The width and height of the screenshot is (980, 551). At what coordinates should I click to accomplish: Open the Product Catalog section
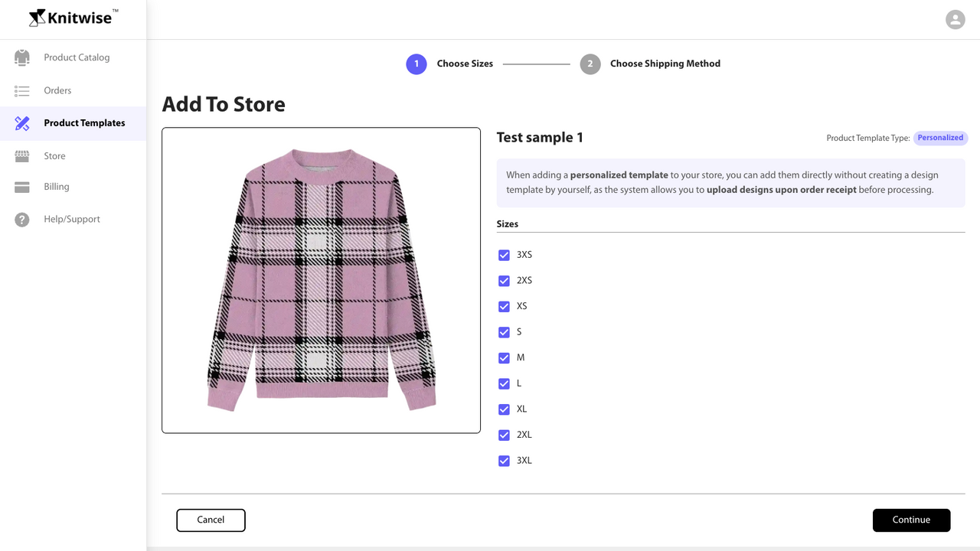point(77,57)
